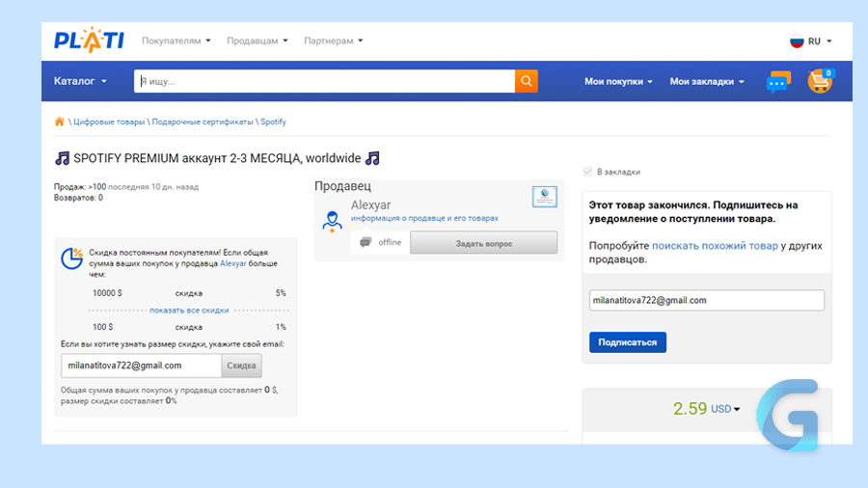Screen dimensions: 868x488
Task: Click the music note icon after title
Action: pos(372,158)
